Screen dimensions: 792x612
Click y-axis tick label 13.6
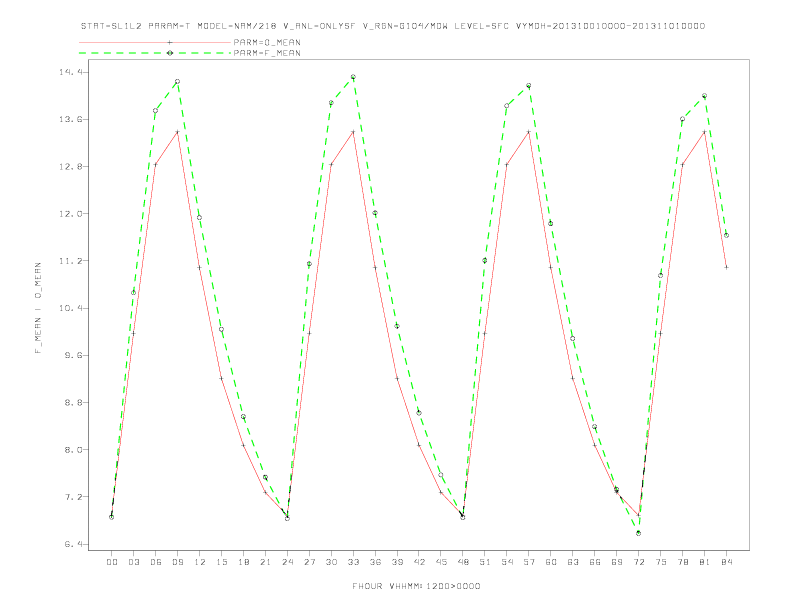coord(70,120)
